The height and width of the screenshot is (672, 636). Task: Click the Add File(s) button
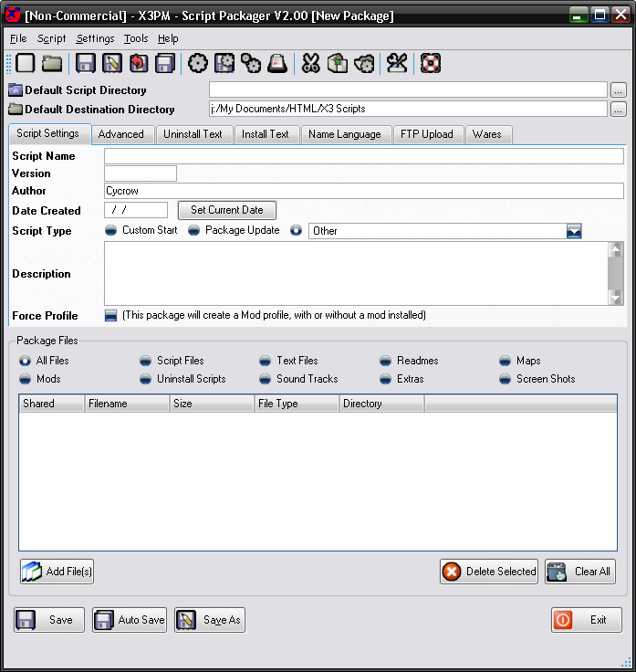pyautogui.click(x=57, y=572)
